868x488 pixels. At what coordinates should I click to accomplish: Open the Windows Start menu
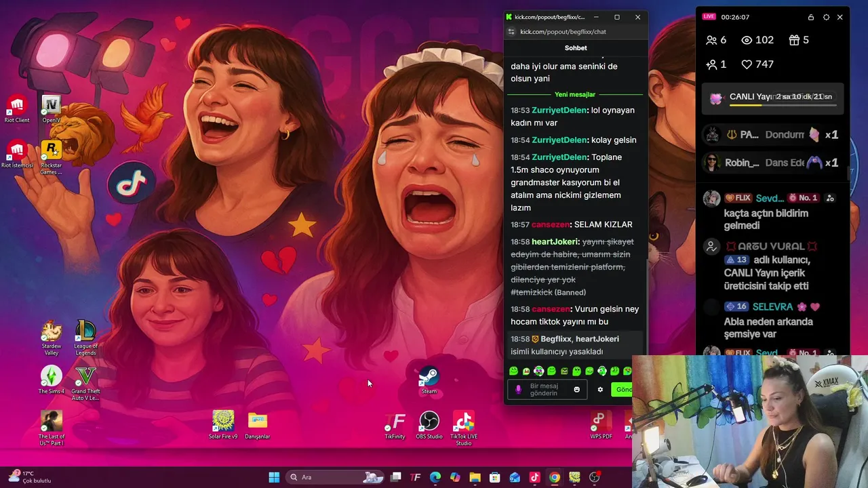274,477
